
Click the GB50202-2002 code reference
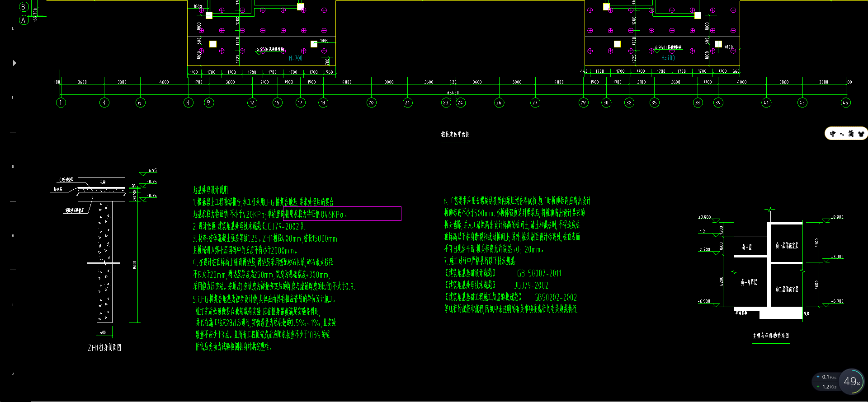[556, 297]
